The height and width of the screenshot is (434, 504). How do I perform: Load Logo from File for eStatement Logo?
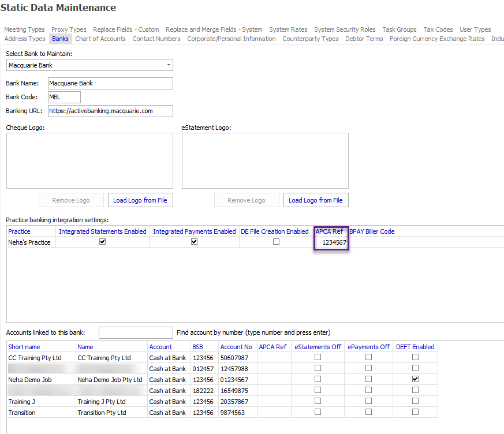tap(315, 200)
